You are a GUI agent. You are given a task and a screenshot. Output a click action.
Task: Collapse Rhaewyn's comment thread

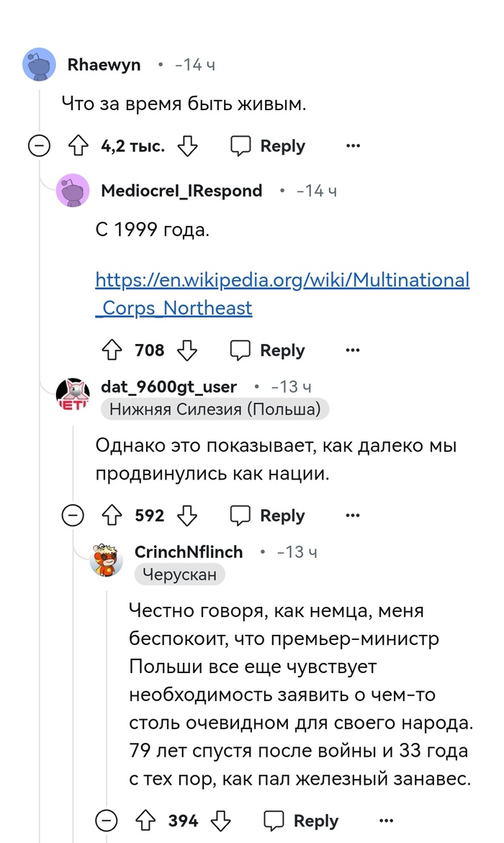[x=39, y=147]
